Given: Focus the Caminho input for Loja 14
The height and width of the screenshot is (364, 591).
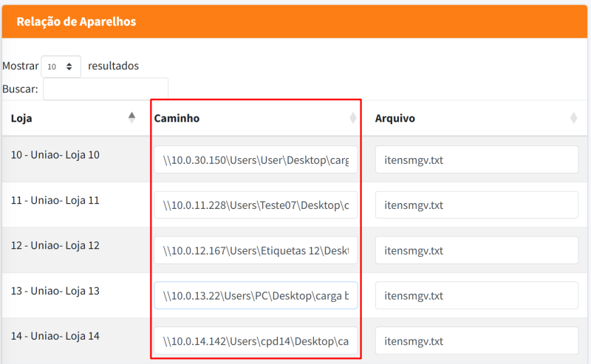Looking at the screenshot, I should pos(256,341).
